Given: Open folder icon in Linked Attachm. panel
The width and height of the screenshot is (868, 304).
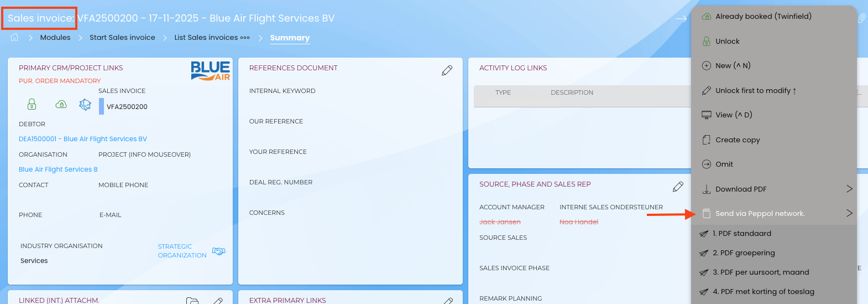Looking at the screenshot, I should (x=192, y=301).
